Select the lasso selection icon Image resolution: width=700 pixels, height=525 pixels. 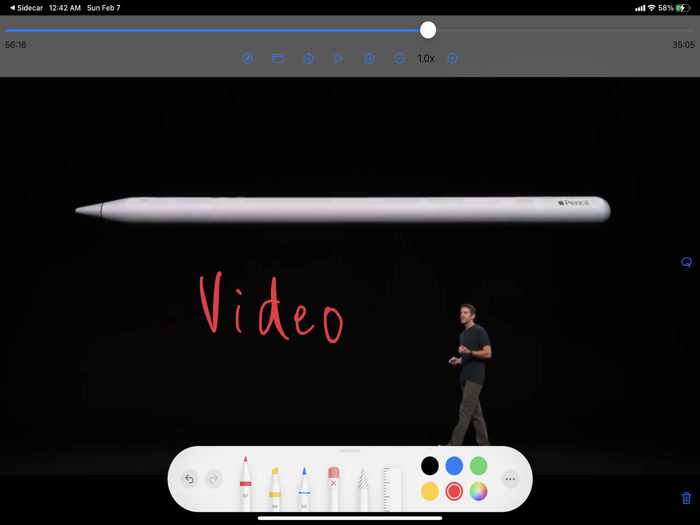pyautogui.click(x=686, y=262)
